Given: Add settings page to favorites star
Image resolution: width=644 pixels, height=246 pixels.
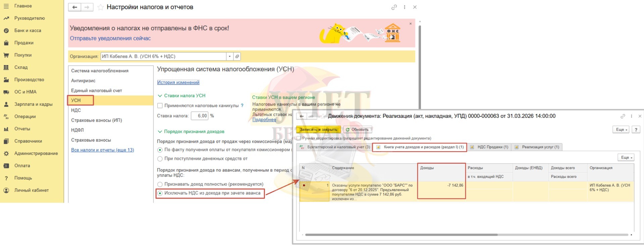Looking at the screenshot, I should 100,7.
